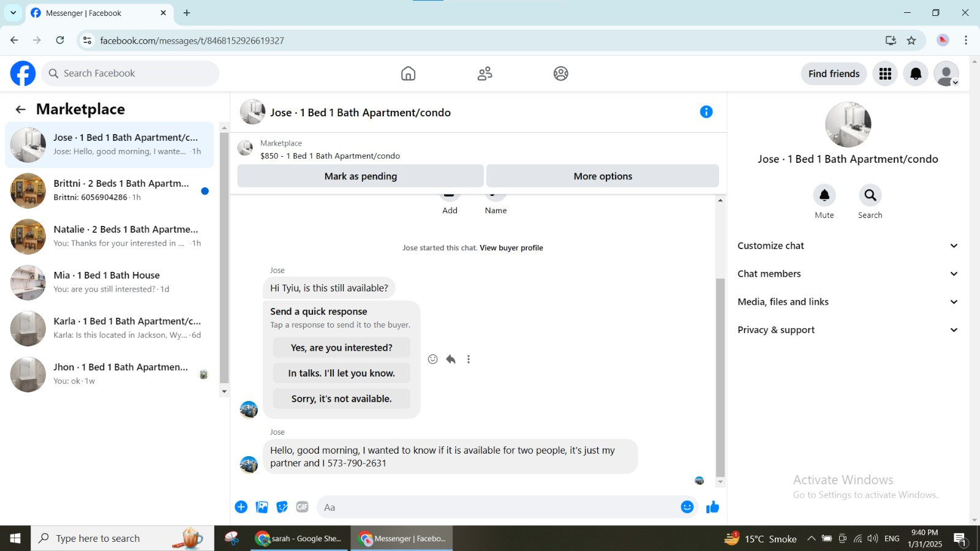Open more message actions three-dot icon
The height and width of the screenshot is (551, 980).
click(469, 359)
